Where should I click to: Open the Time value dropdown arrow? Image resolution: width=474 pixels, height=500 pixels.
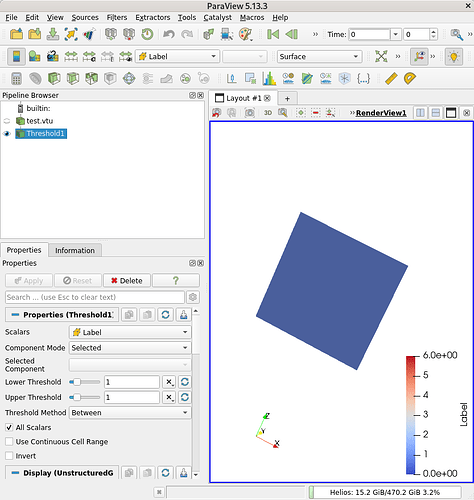[x=395, y=34]
